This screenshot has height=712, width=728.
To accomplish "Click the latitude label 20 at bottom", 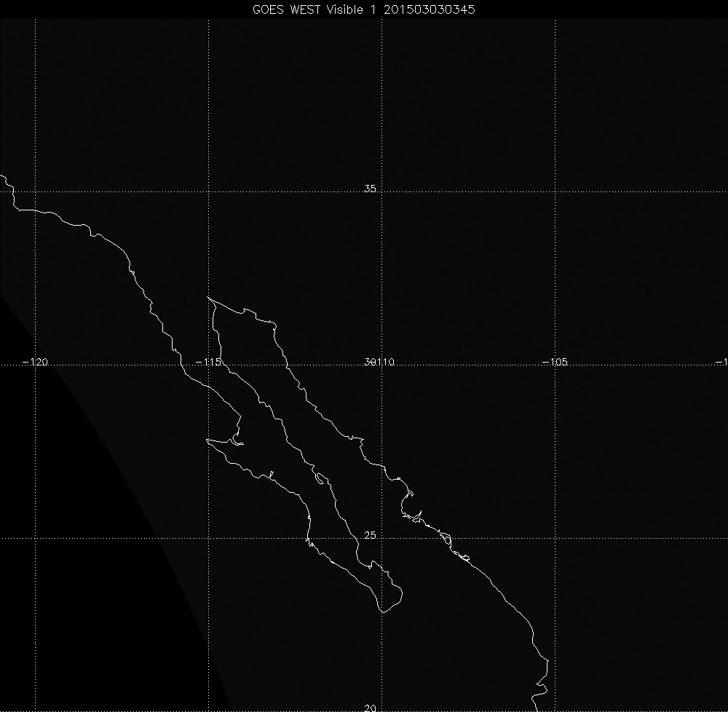I will coord(370,708).
